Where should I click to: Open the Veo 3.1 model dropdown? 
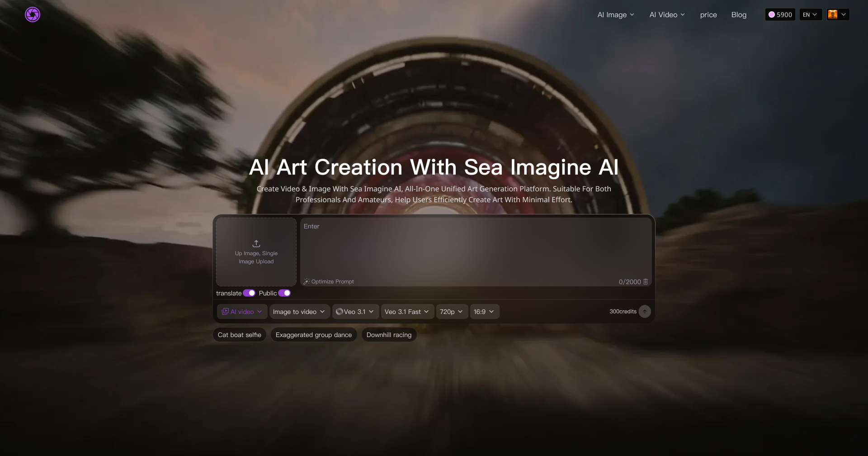point(355,311)
